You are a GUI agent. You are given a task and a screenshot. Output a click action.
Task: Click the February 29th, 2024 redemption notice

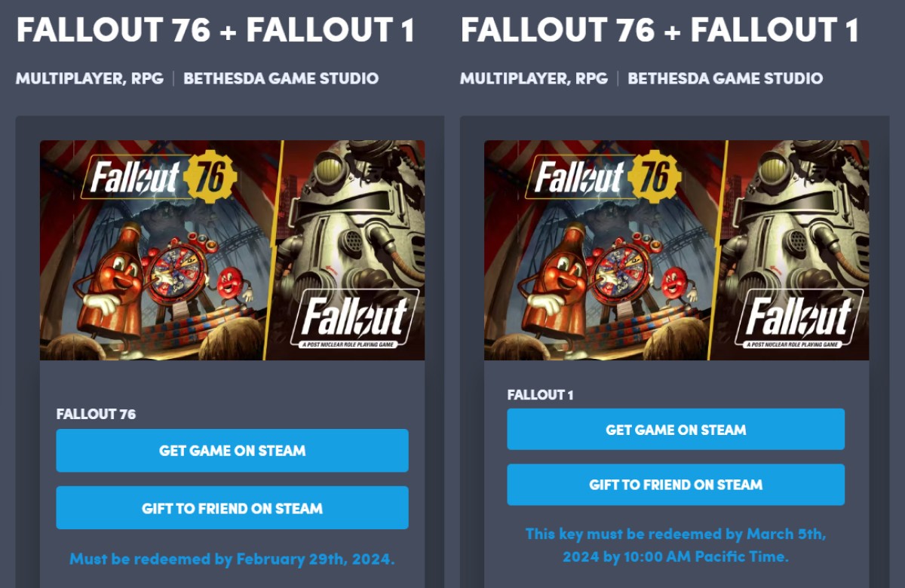pyautogui.click(x=232, y=559)
